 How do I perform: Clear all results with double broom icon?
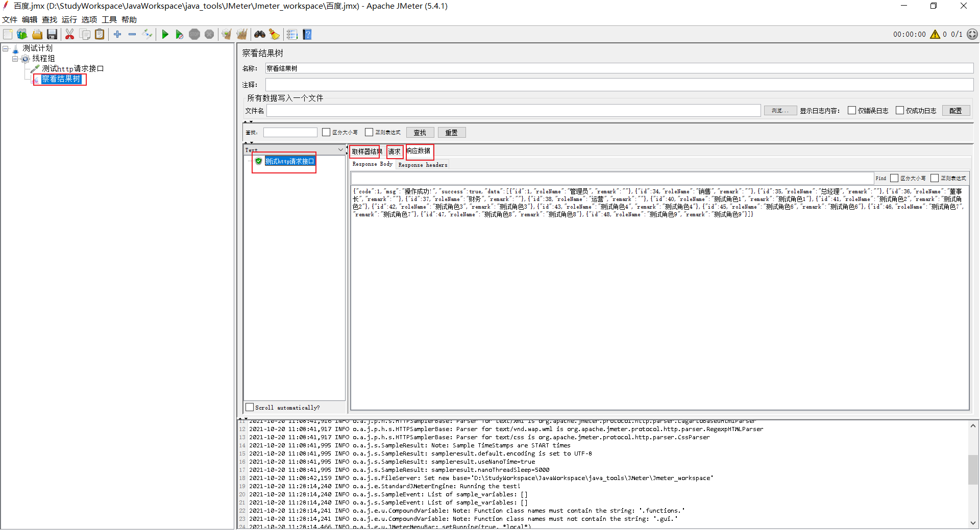(241, 34)
